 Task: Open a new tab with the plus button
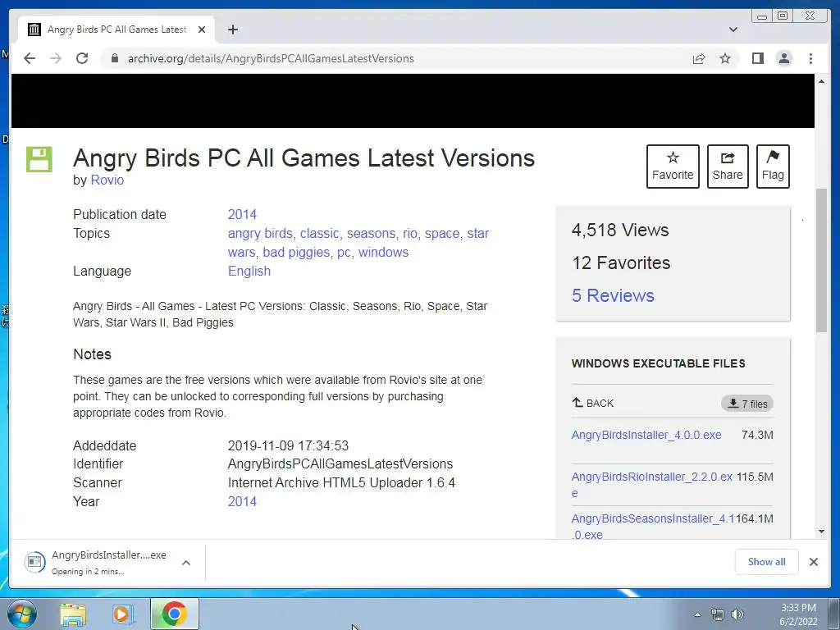232,30
